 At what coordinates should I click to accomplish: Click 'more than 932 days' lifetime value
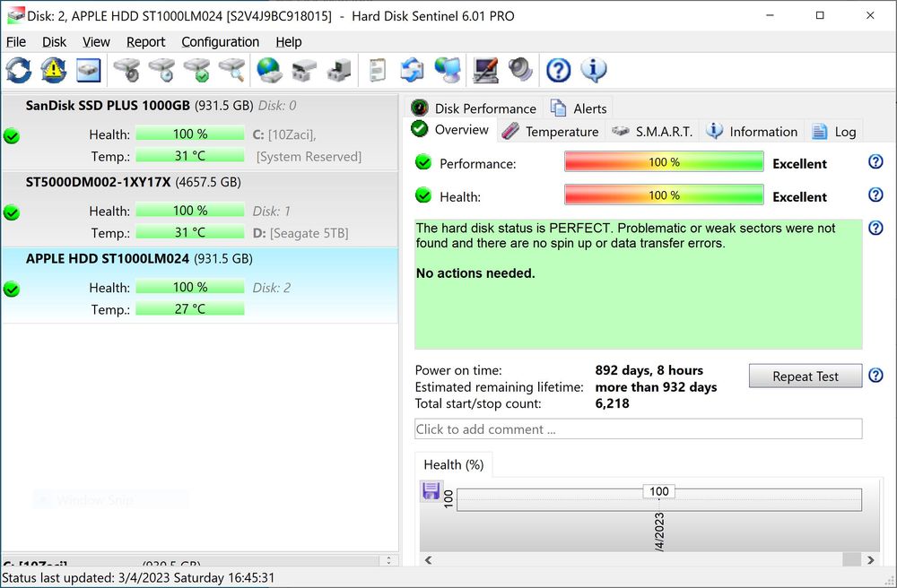click(x=656, y=387)
